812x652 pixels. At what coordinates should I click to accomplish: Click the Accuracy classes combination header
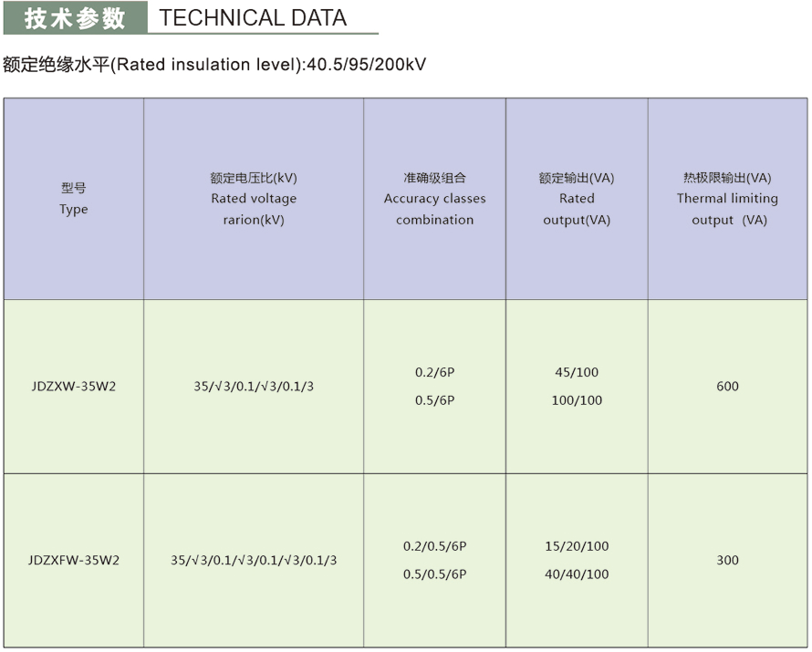[x=434, y=199]
